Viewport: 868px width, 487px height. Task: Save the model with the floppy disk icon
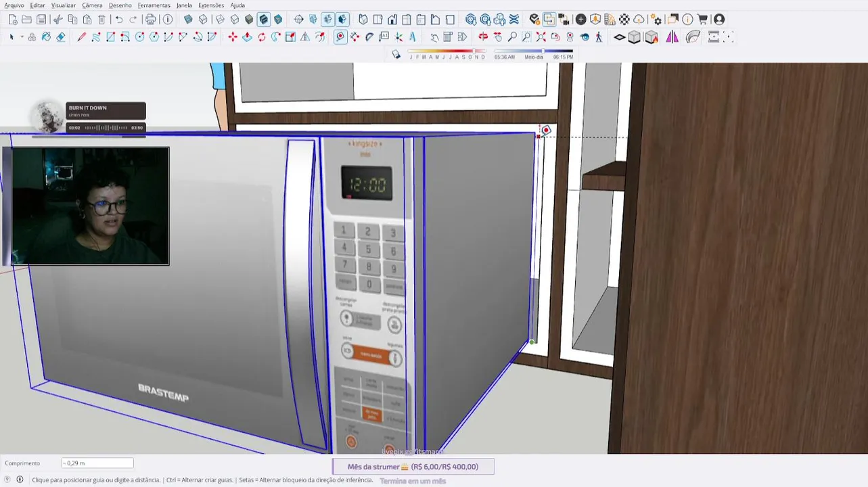coord(41,20)
